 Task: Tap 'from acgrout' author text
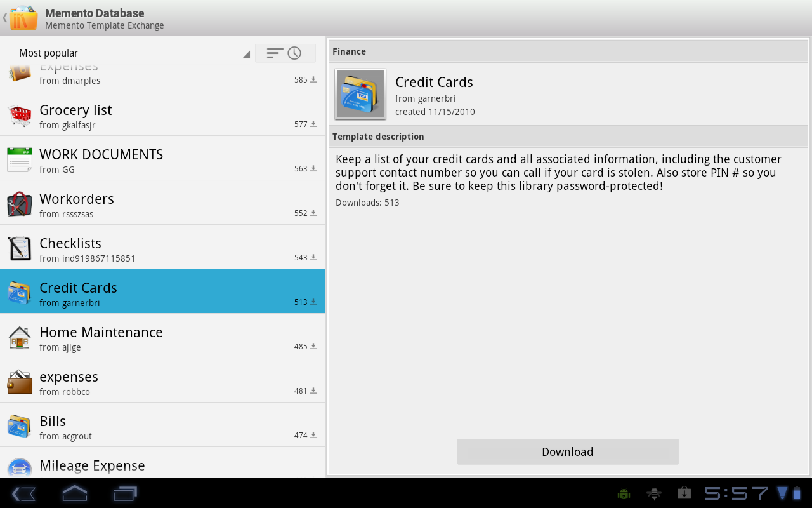coord(66,436)
